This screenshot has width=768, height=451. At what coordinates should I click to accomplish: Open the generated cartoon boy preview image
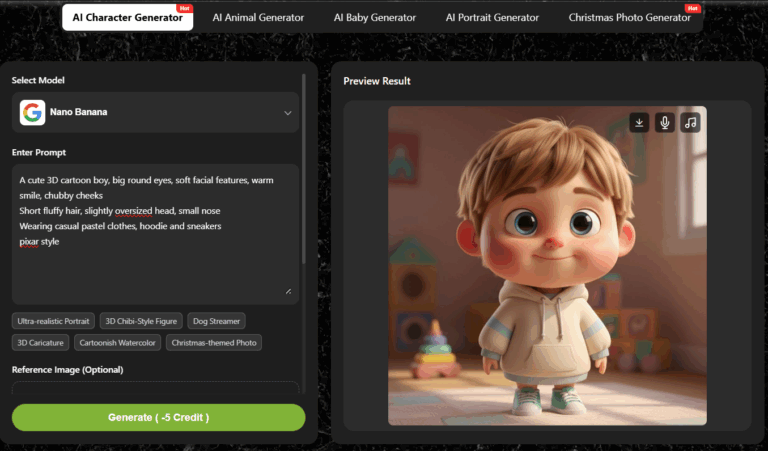coord(547,265)
